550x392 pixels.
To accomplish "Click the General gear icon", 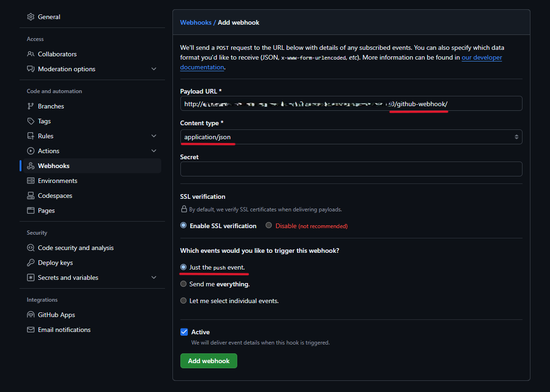I will (x=31, y=17).
